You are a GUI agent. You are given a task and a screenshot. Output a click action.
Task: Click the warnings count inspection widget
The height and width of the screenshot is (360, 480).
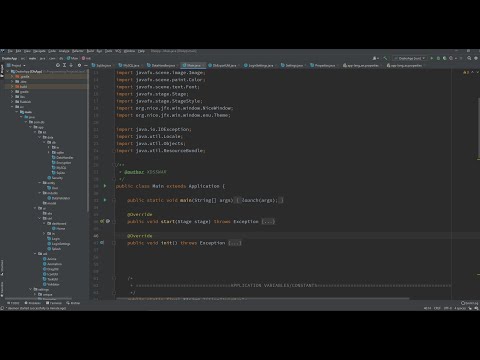click(x=466, y=72)
